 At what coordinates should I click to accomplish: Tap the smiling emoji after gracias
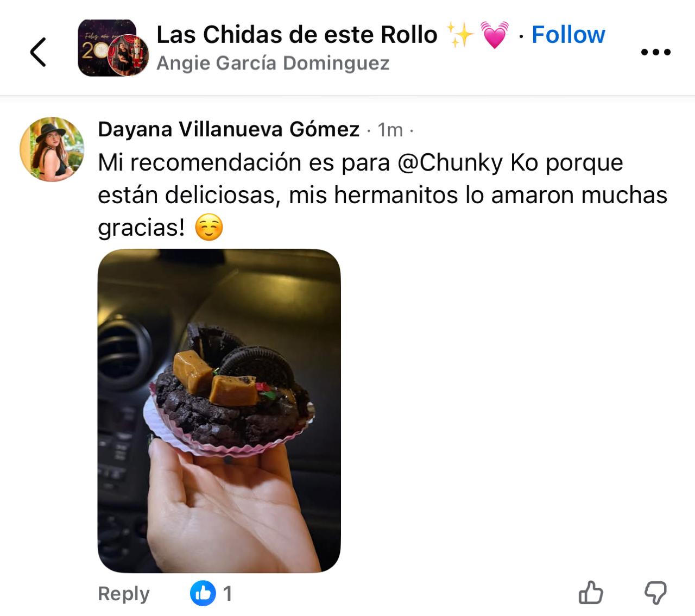[208, 228]
